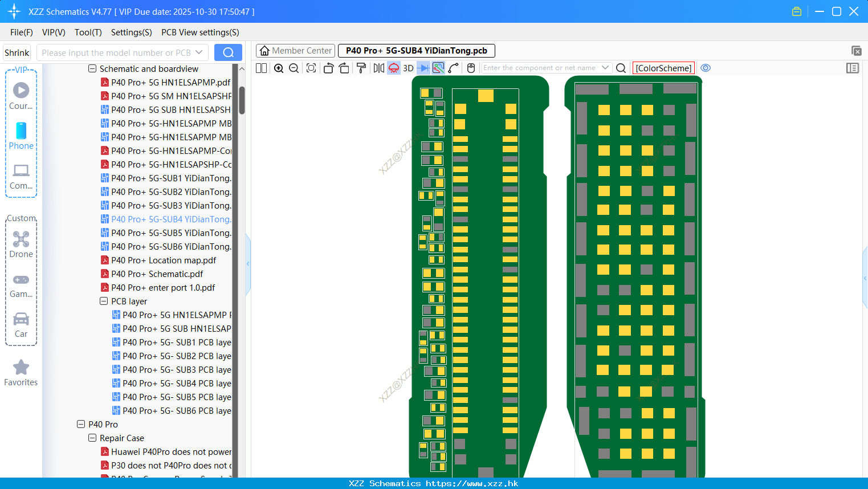This screenshot has width=868, height=489.
Task: Select the Phone category
Action: tap(21, 136)
